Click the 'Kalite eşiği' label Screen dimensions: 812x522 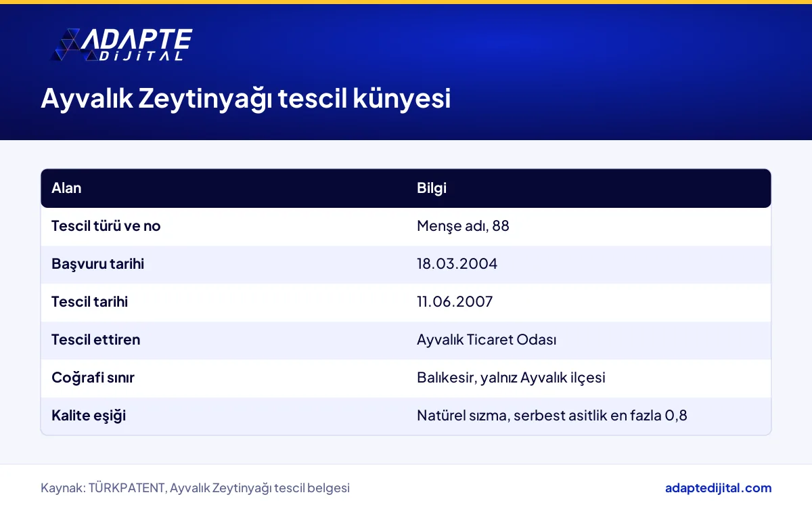tap(89, 416)
